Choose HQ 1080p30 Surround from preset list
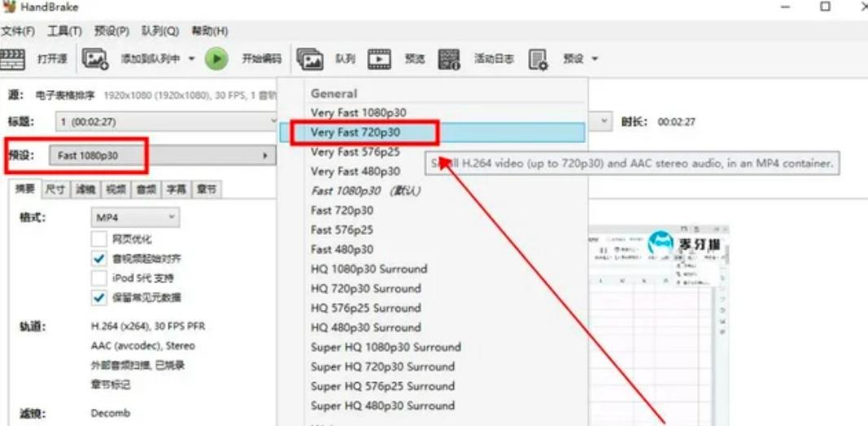This screenshot has width=868, height=426. (369, 269)
